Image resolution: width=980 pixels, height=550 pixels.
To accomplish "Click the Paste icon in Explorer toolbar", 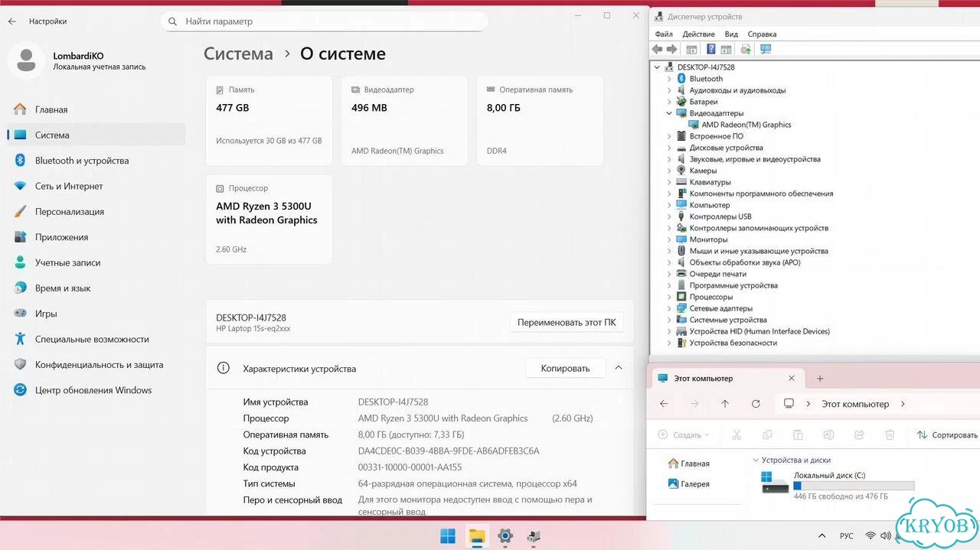I will pyautogui.click(x=798, y=434).
